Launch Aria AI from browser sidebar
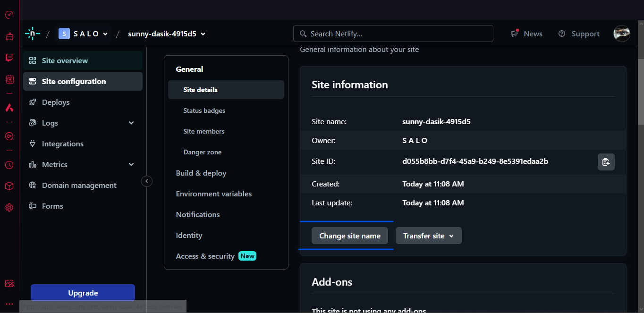This screenshot has width=644, height=313. [9, 108]
